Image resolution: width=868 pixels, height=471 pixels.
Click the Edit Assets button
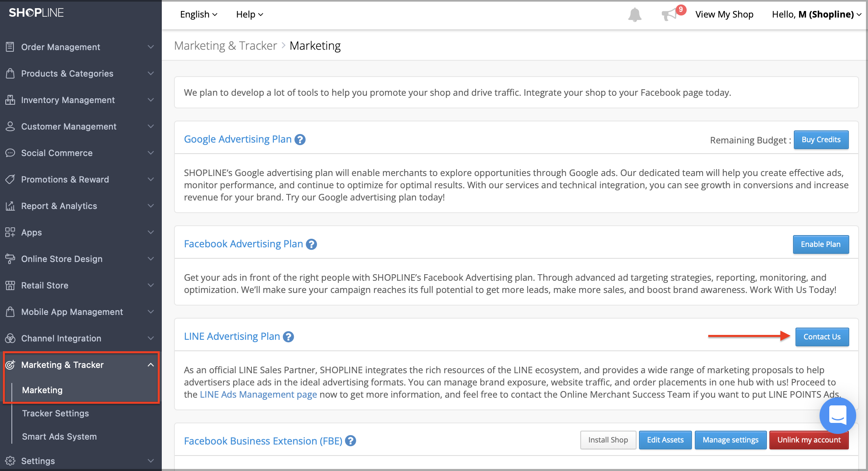click(665, 440)
